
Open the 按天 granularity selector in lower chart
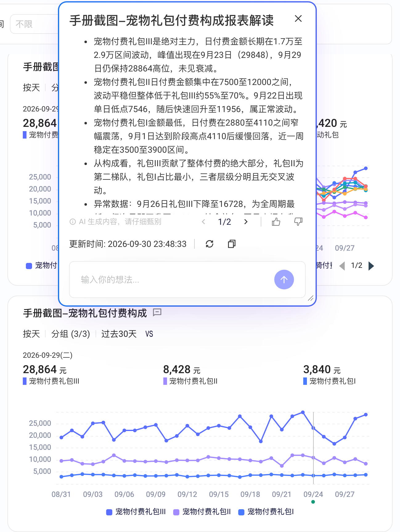click(31, 334)
